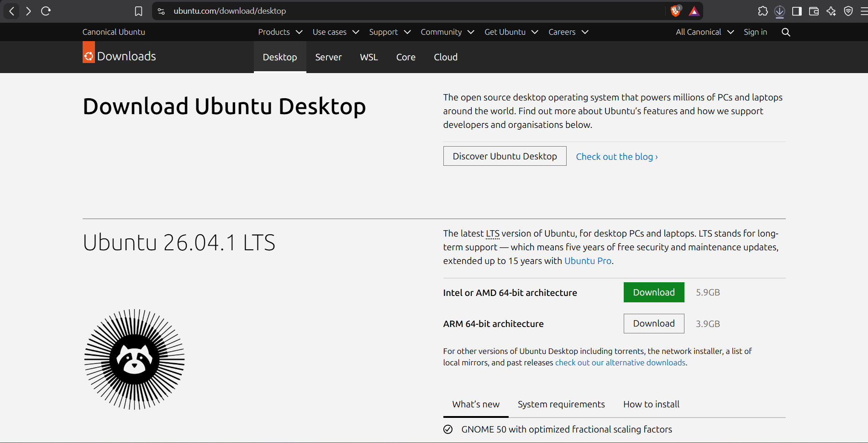Open the browser extensions puzzle icon
The width and height of the screenshot is (868, 443).
click(763, 11)
